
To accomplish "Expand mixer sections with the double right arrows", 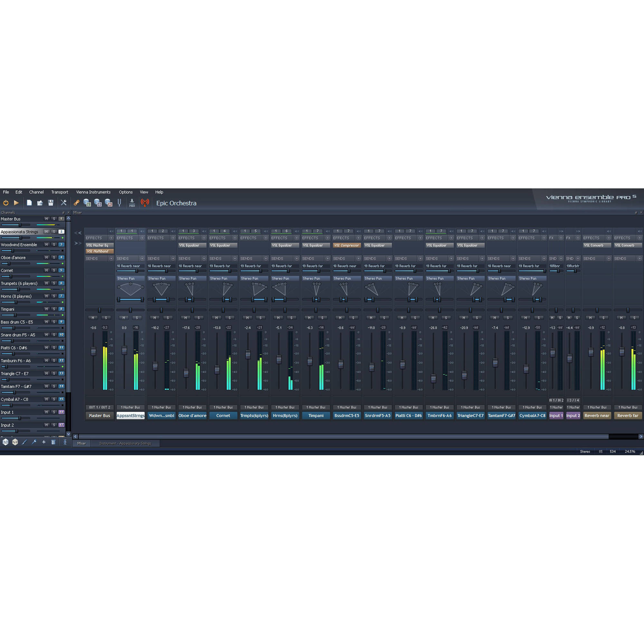I will point(78,243).
